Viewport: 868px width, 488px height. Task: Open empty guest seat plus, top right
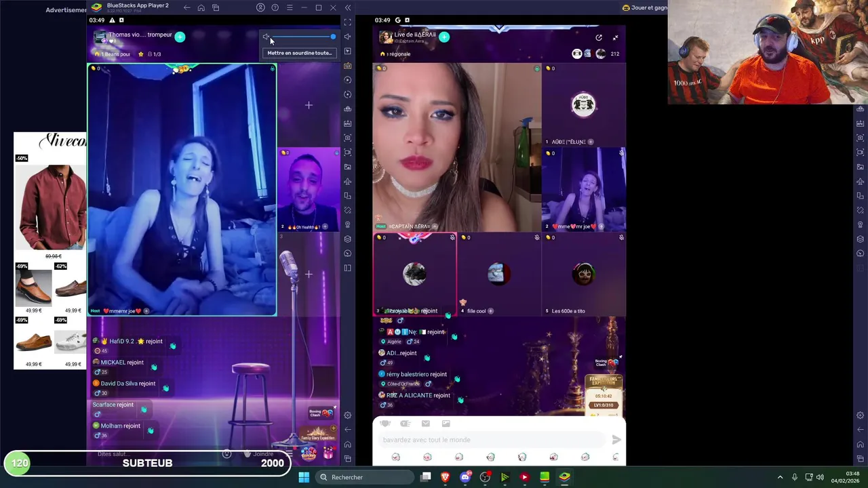pos(309,105)
